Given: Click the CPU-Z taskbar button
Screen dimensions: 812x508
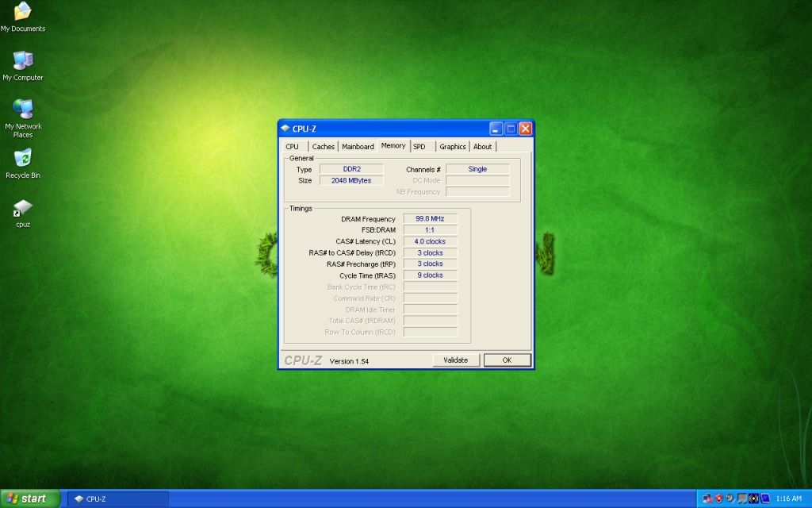Looking at the screenshot, I should coord(117,498).
